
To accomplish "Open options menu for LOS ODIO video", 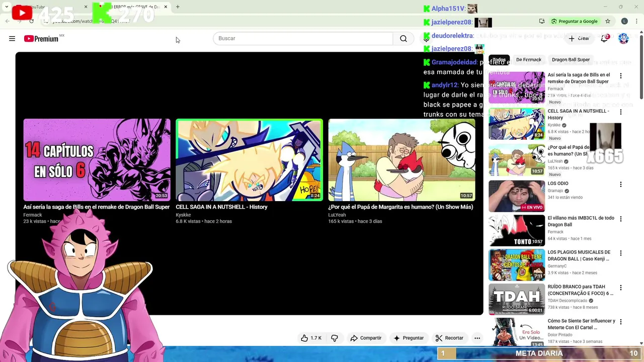I will (x=620, y=185).
